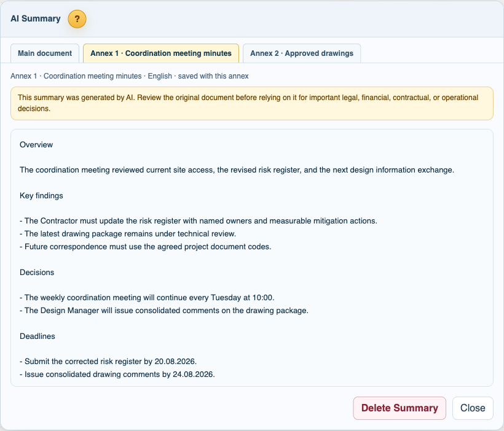Click the Overview heading
Viewport: 504px width, 431px height.
(x=36, y=144)
